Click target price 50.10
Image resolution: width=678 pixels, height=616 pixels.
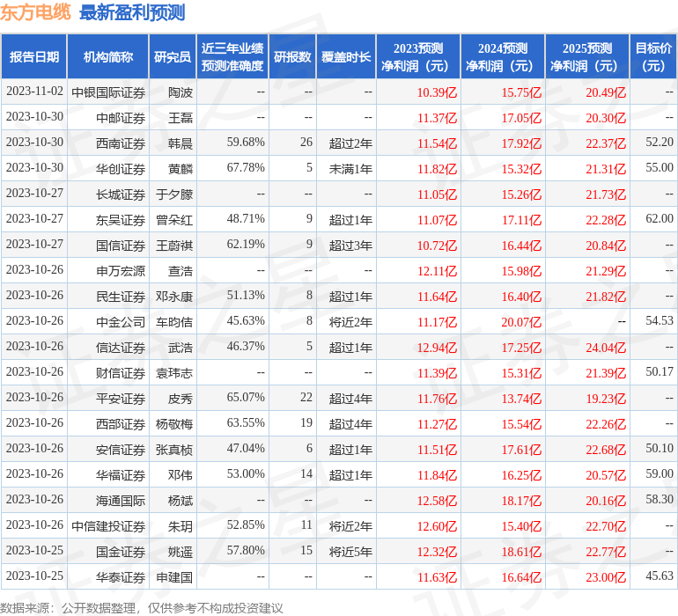660,448
